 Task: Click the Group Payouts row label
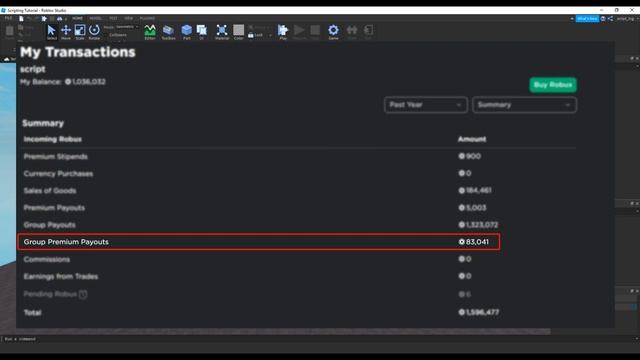pyautogui.click(x=49, y=225)
